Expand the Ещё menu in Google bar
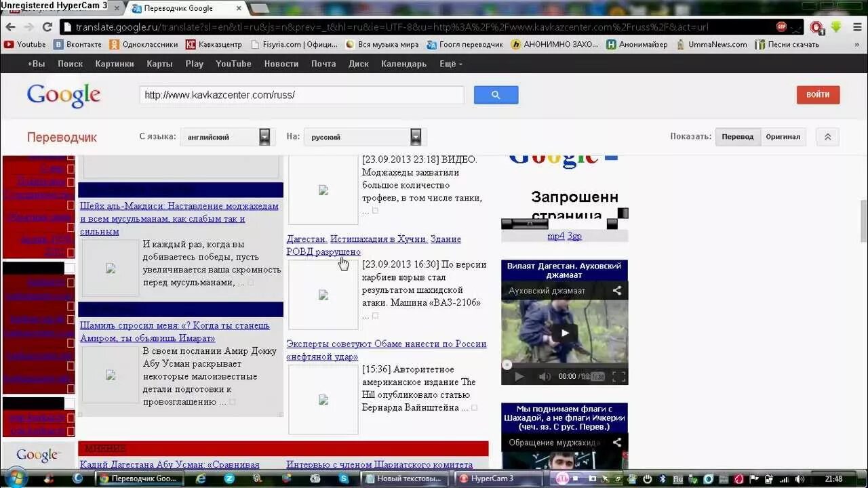The height and width of the screenshot is (488, 868). click(450, 64)
